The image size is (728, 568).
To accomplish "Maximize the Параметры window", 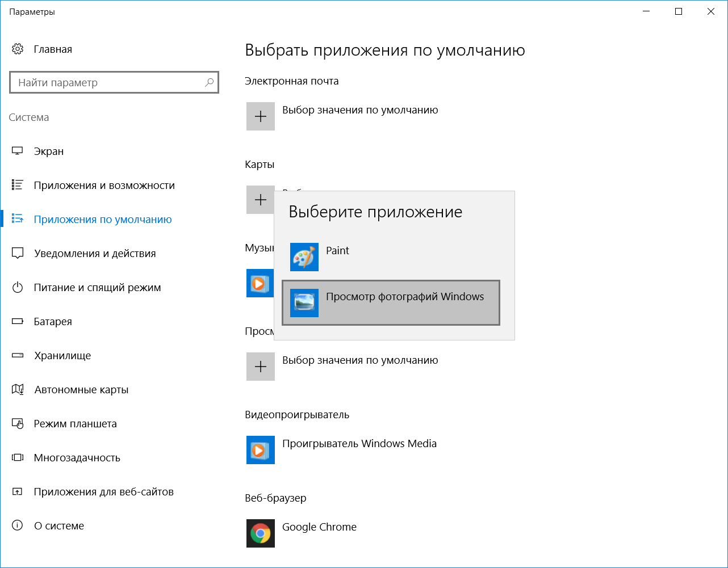I will tap(679, 11).
